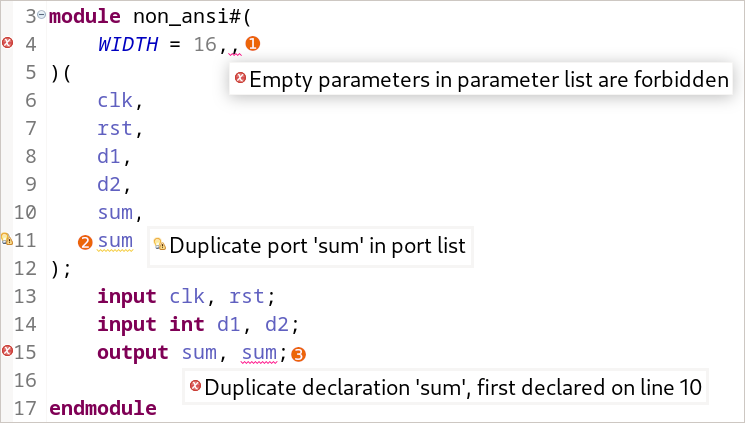The image size is (745, 423).
Task: Click 'd2' in the line 14 declaration
Action: coord(277,325)
